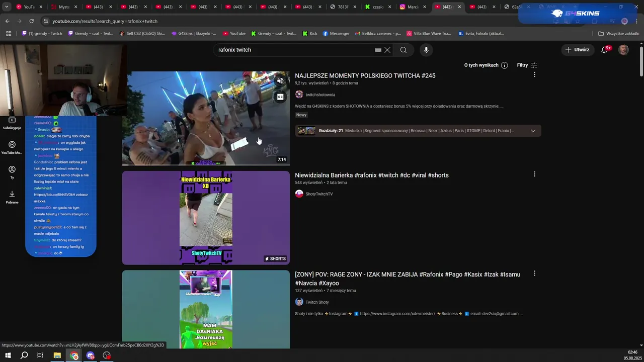Switch to the 7813F browser tab
Screen dimensions: 644x362
344,7
